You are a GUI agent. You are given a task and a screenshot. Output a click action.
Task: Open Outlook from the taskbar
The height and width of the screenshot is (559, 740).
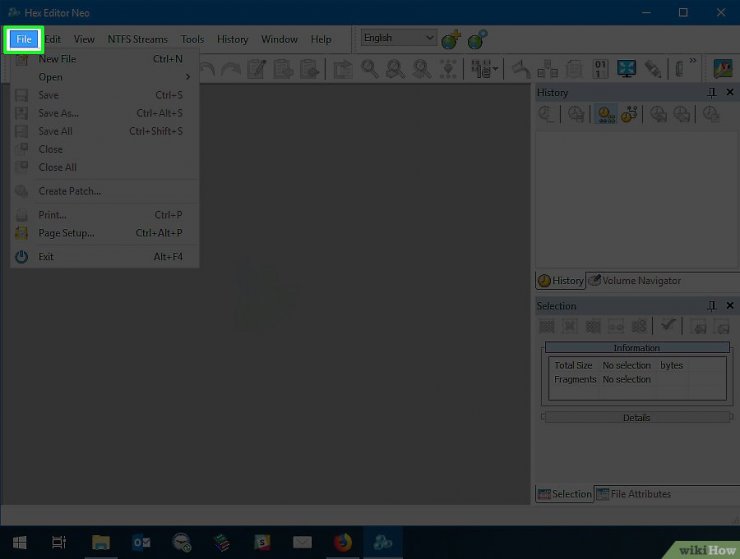coord(142,542)
